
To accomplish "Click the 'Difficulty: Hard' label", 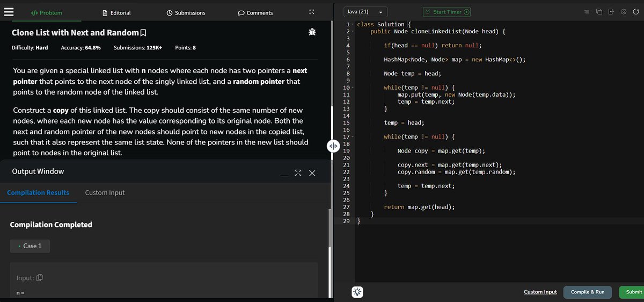I will click(x=30, y=48).
